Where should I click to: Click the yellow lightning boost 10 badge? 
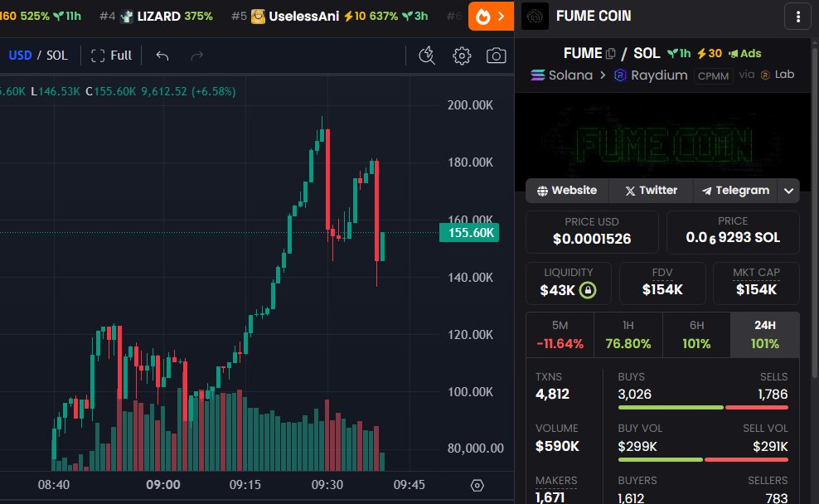pos(355,17)
